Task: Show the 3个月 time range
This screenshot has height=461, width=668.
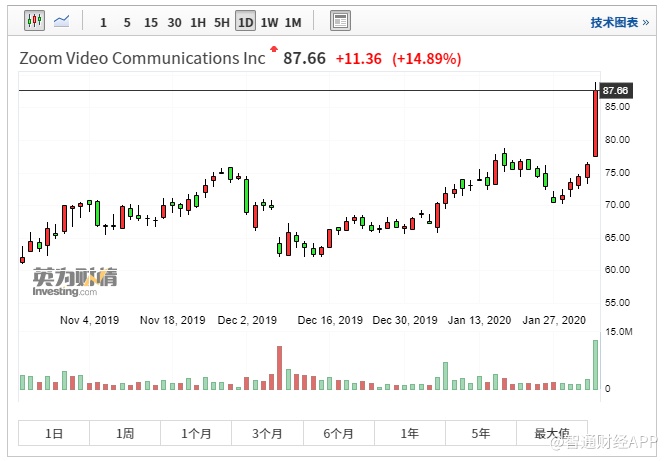Action: click(267, 433)
